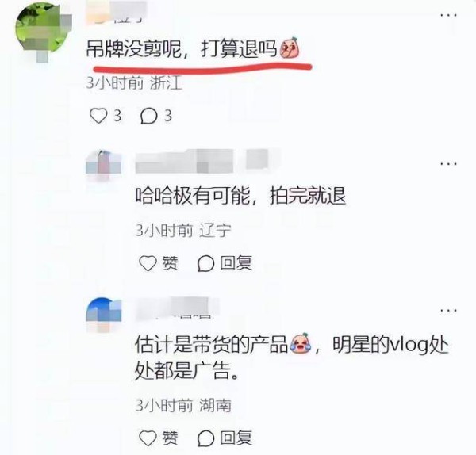476x455 pixels.
Task: Like the Hunan reply with the heart icon
Action: point(148,438)
